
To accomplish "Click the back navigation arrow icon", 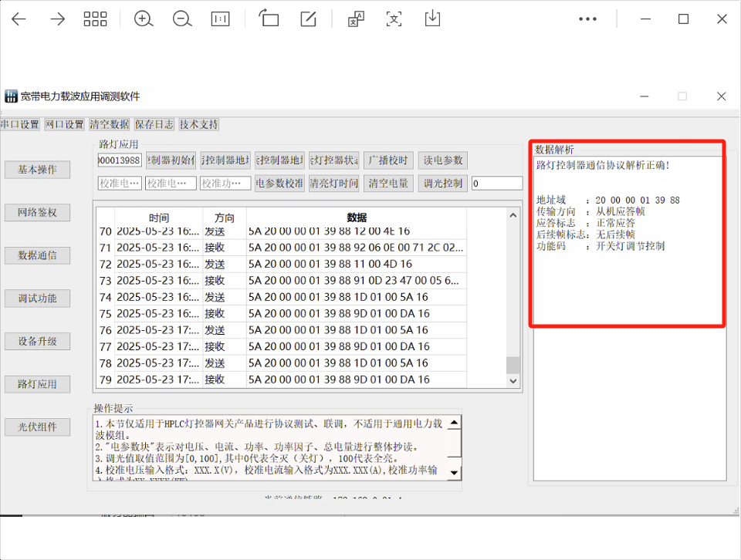I will click(x=17, y=19).
